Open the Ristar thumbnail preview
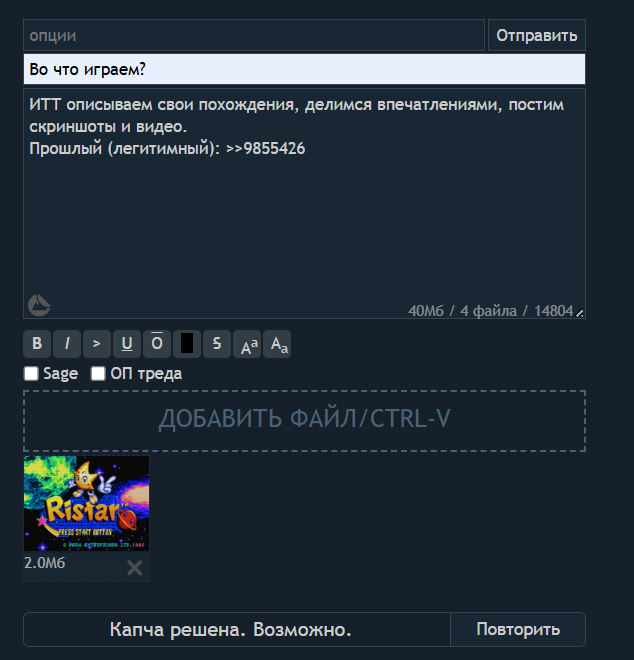The width and height of the screenshot is (634, 660). [86, 503]
